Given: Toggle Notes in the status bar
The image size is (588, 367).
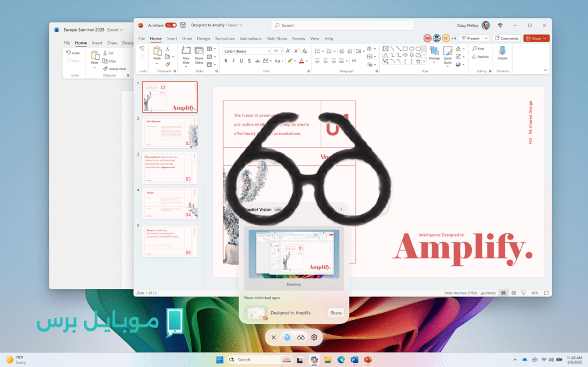Looking at the screenshot, I should (x=489, y=293).
